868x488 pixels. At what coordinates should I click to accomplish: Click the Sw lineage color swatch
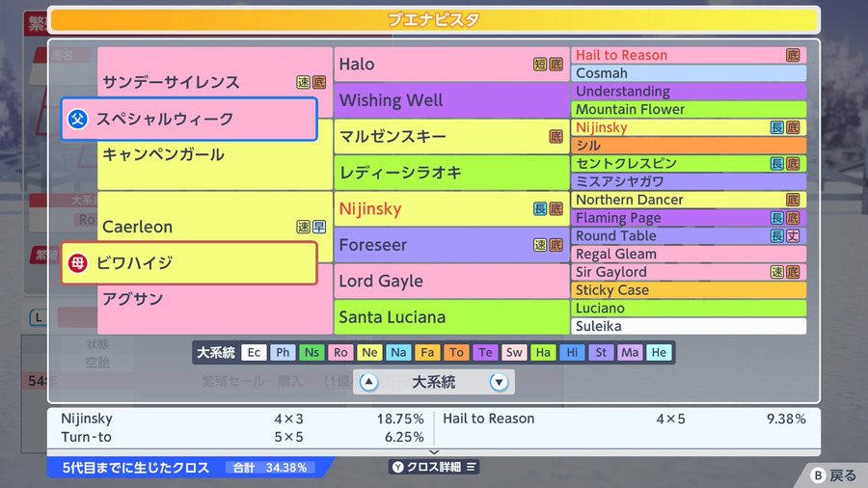[514, 352]
